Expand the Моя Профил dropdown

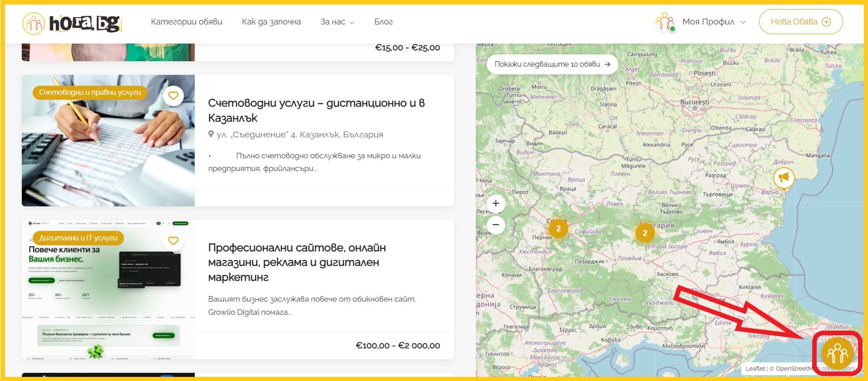tap(714, 22)
